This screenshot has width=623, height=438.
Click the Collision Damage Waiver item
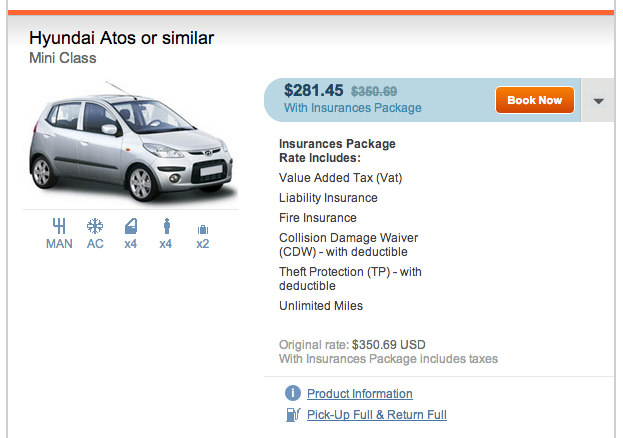coord(348,244)
